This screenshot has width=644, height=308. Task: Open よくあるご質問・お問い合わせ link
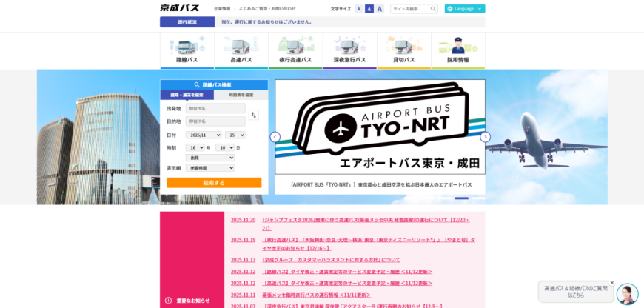(267, 9)
